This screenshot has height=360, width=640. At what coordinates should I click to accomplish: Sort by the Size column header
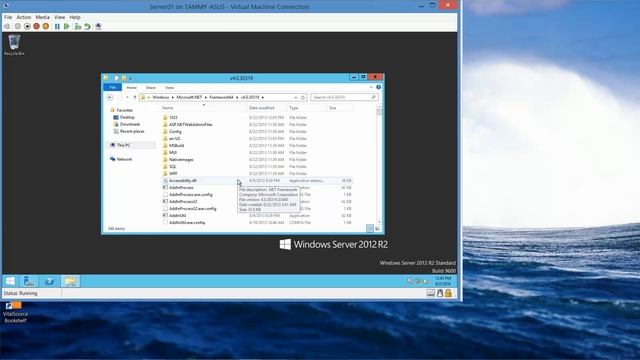click(x=340, y=108)
